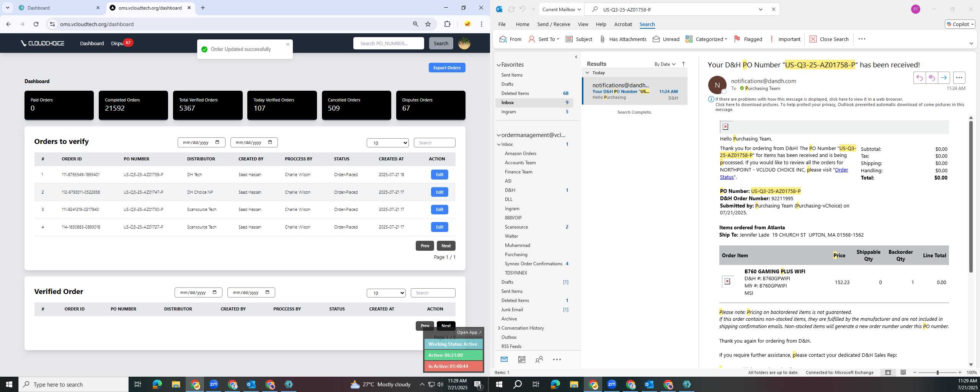Image resolution: width=980 pixels, height=392 pixels.
Task: Filter search by From
Action: pos(510,39)
